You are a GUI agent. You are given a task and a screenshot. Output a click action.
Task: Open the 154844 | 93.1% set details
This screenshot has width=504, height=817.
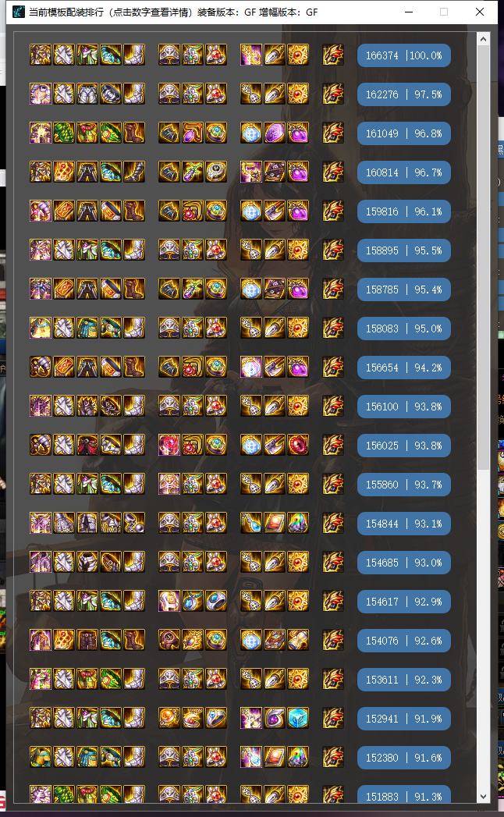403,524
